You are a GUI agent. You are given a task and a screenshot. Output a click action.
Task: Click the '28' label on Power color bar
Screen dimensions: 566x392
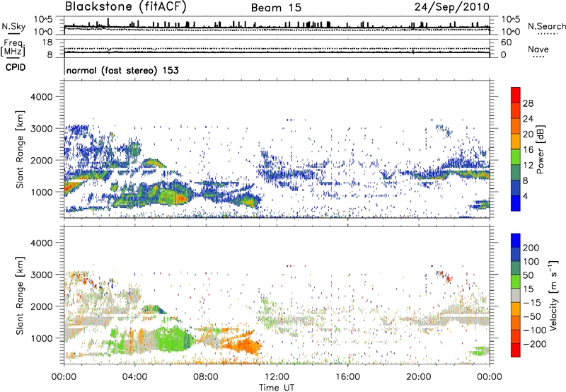pyautogui.click(x=528, y=103)
